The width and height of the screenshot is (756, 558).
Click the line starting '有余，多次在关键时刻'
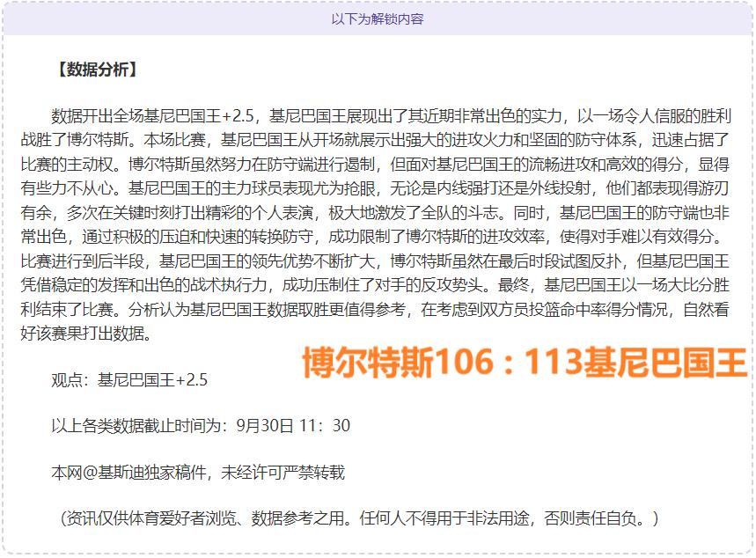coord(375,213)
